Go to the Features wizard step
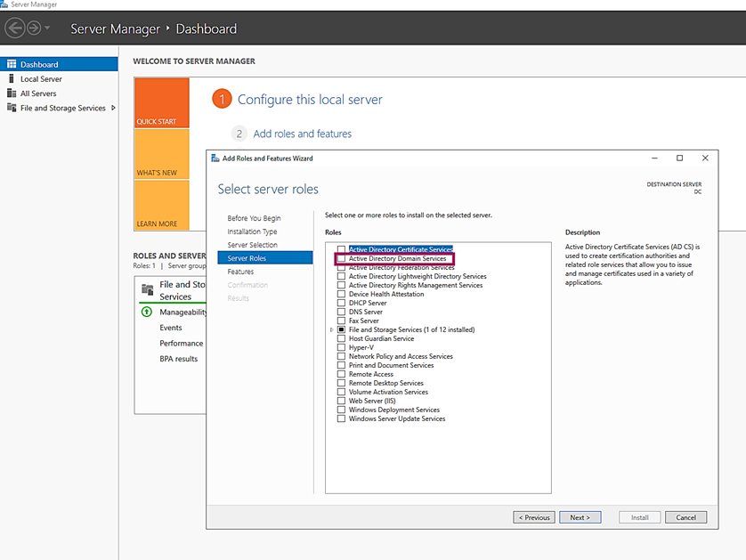 240,272
